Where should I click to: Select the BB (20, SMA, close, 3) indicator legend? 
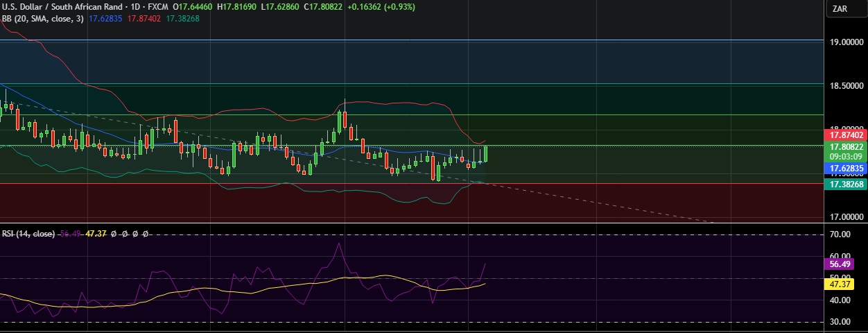[x=42, y=18]
